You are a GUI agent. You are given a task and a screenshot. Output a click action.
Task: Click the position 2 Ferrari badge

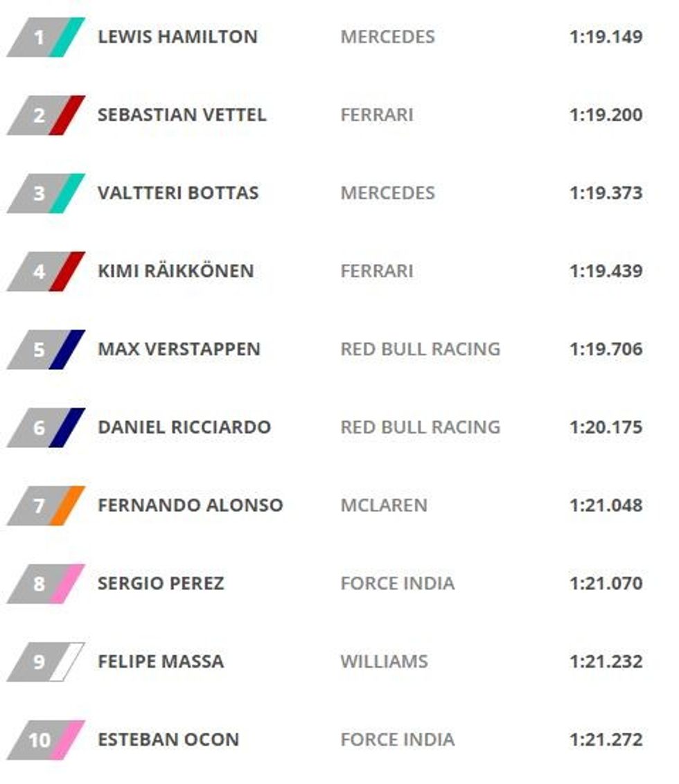45,115
